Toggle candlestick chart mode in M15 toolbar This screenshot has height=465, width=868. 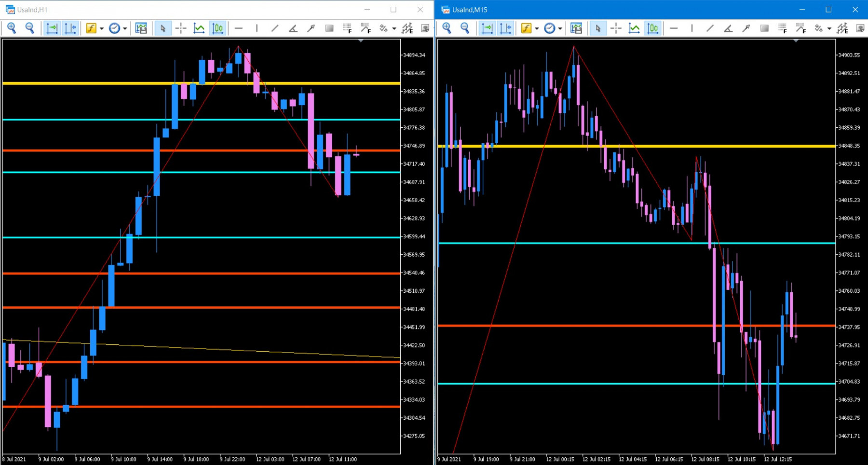[653, 28]
